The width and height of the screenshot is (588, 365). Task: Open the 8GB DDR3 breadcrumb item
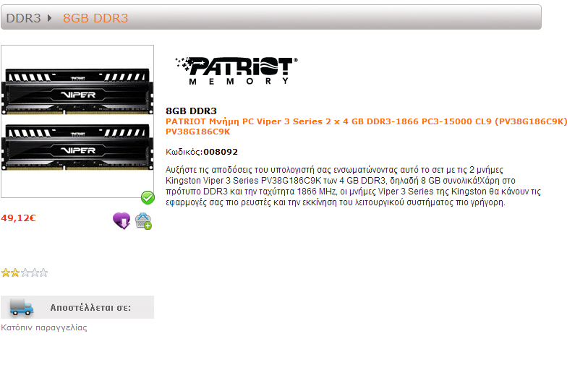[95, 18]
